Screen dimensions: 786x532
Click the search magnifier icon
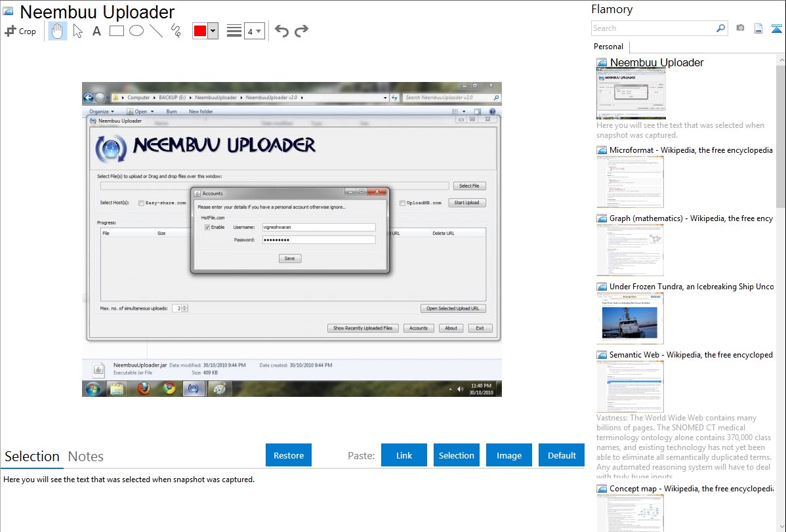[720, 28]
